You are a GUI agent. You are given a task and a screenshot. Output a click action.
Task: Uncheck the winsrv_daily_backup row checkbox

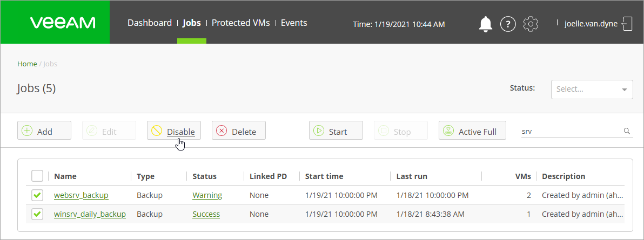37,214
